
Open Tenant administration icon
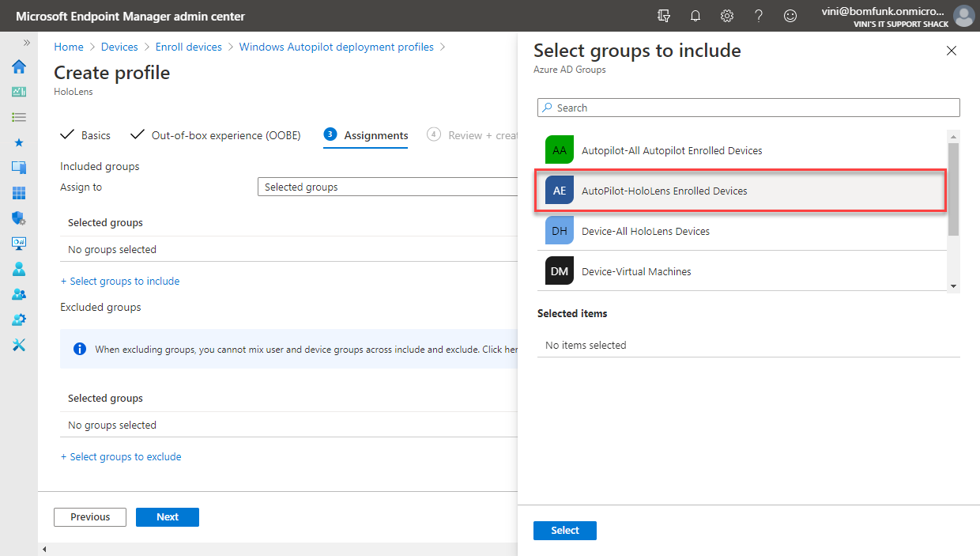pyautogui.click(x=19, y=320)
